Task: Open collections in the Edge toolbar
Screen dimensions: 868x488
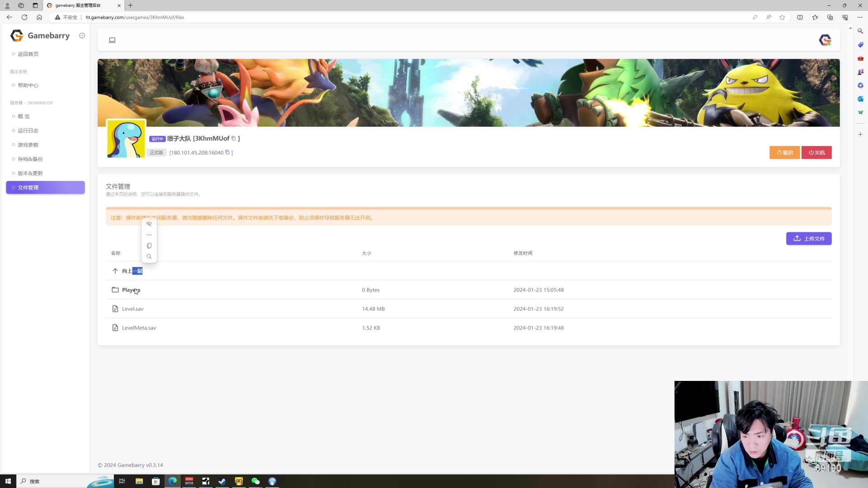Action: pos(830,17)
